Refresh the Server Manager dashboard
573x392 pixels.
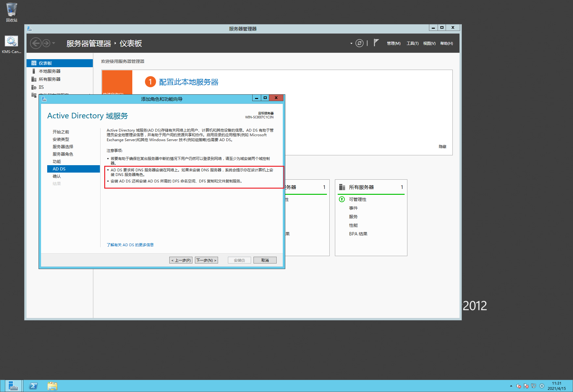tap(359, 43)
